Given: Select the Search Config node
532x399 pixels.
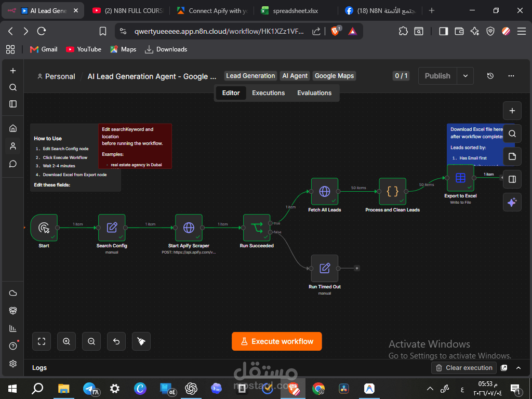Looking at the screenshot, I should 112,228.
